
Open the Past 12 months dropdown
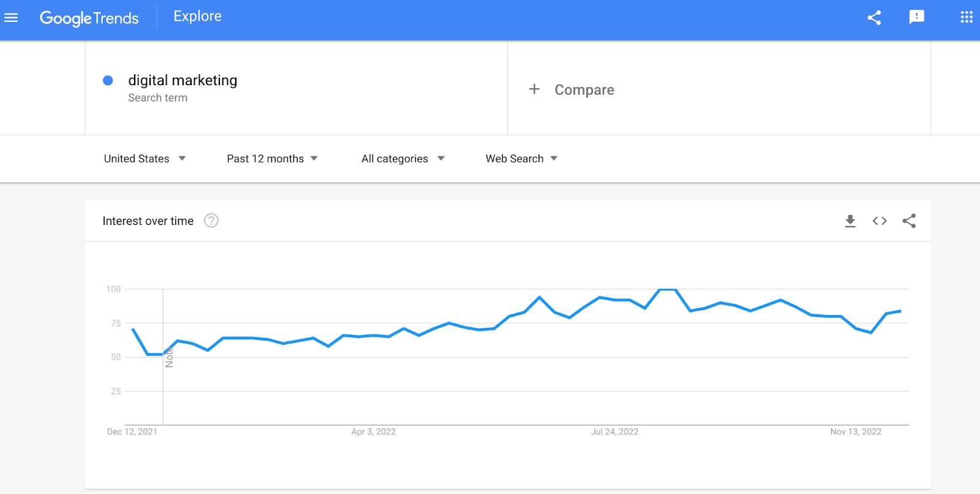pos(272,159)
